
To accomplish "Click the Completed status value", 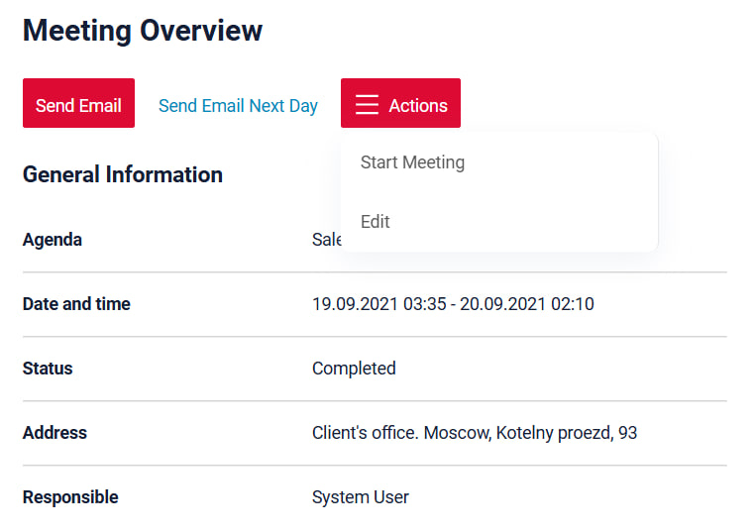I will (x=354, y=369).
